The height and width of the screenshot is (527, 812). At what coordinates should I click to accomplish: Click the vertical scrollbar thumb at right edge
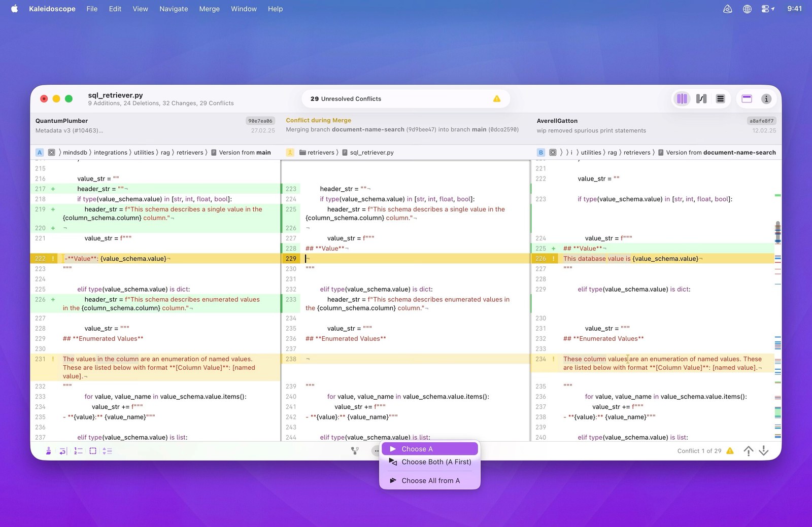pyautogui.click(x=777, y=232)
